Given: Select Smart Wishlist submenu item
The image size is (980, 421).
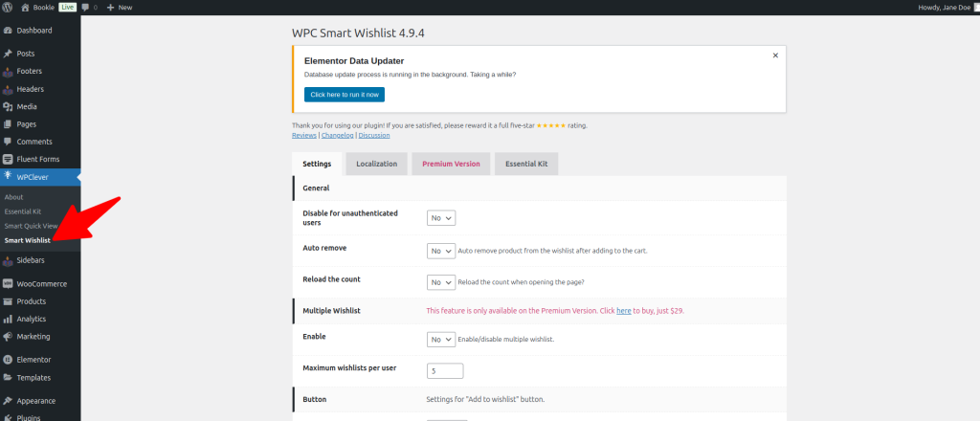Looking at the screenshot, I should tap(28, 240).
